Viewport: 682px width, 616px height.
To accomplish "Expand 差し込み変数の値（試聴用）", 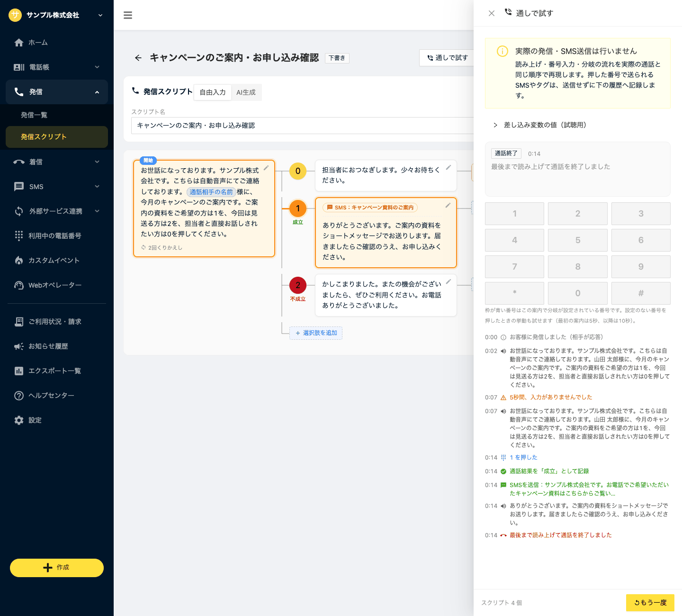I will 540,125.
